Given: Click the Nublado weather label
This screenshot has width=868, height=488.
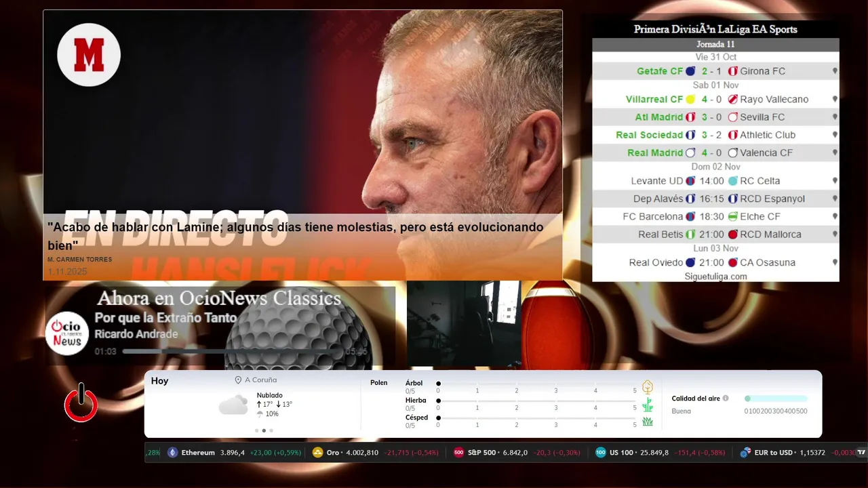Looking at the screenshot, I should coord(270,395).
